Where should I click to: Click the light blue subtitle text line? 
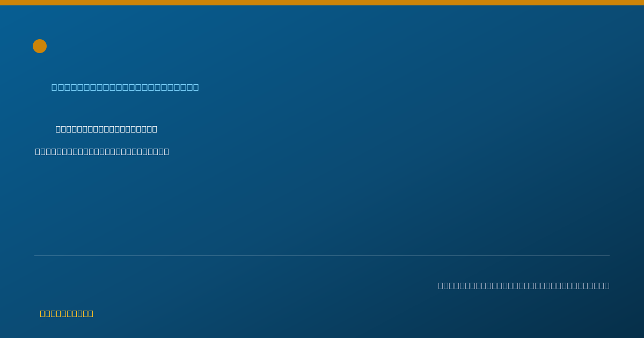click(x=125, y=87)
